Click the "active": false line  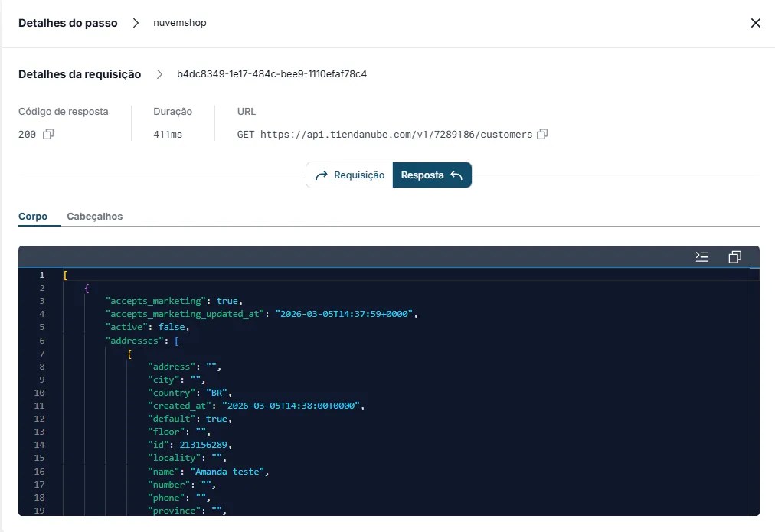coord(147,327)
